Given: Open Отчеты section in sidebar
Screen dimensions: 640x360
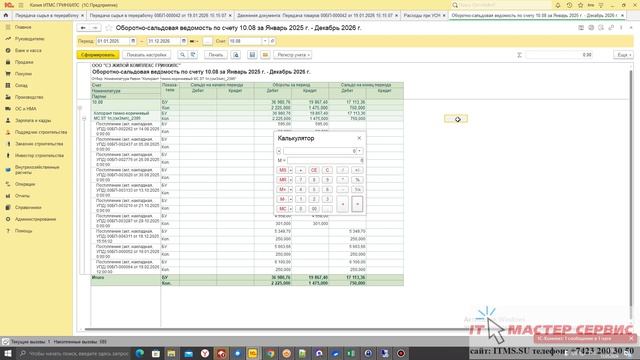Looking at the screenshot, I should click(x=22, y=196).
